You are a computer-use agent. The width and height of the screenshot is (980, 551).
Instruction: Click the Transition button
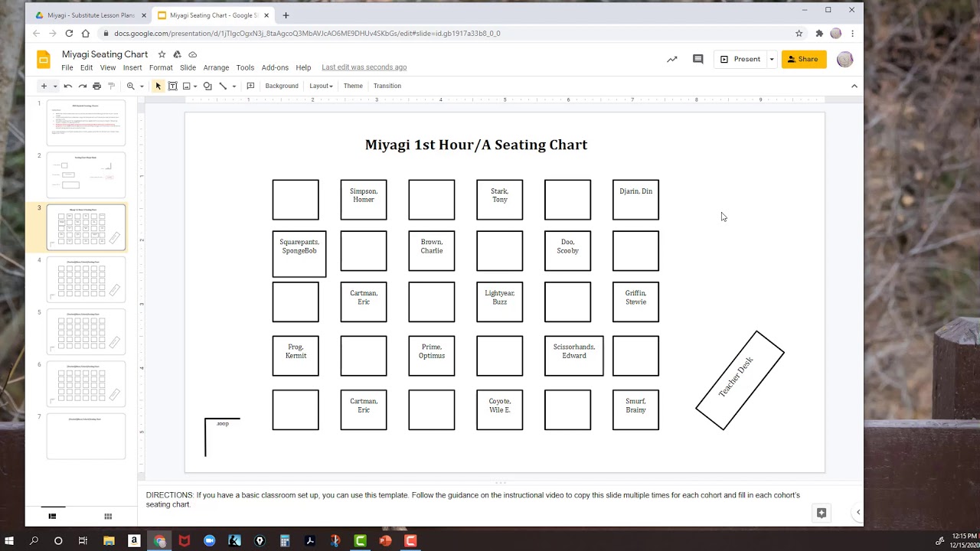(x=387, y=86)
